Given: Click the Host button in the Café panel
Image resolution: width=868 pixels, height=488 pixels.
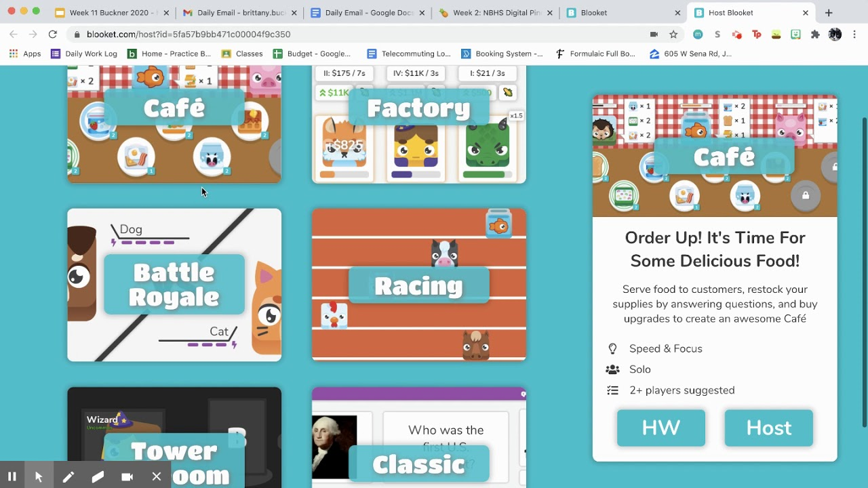Looking at the screenshot, I should point(769,428).
